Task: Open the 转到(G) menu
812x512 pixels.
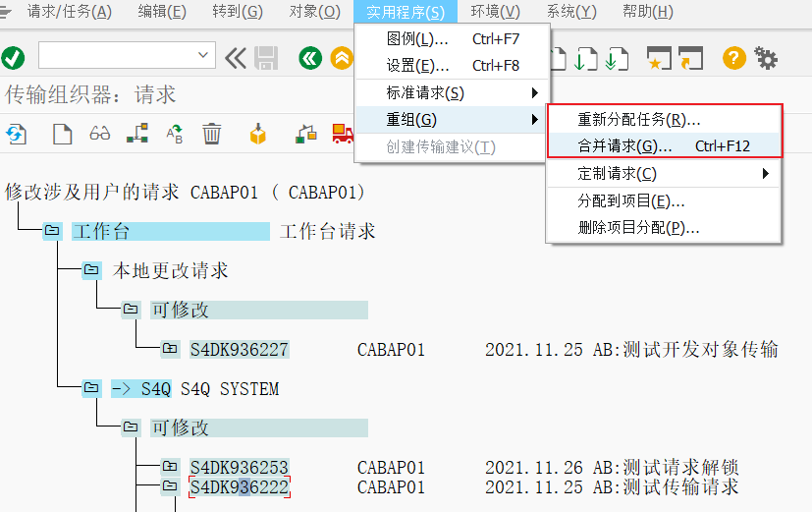Action: (x=238, y=12)
